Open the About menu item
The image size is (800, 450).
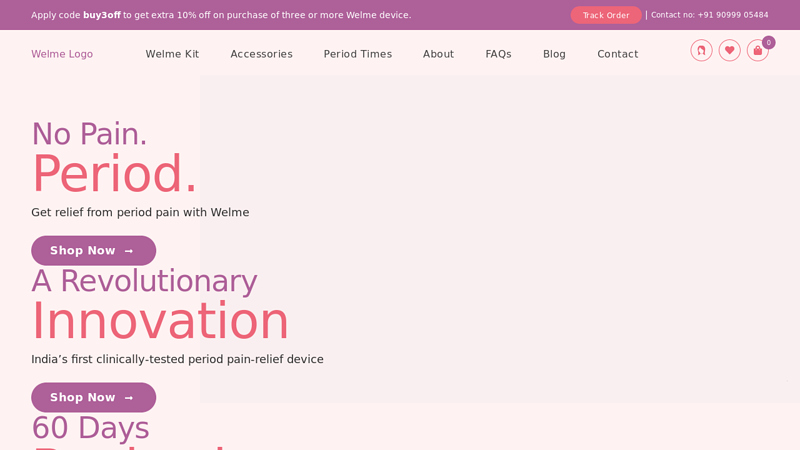tap(438, 54)
